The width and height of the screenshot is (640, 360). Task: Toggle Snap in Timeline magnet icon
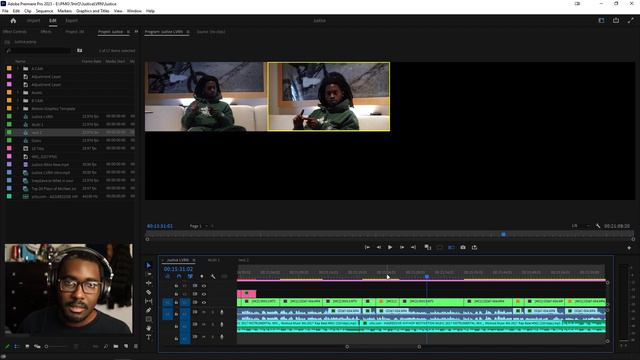[179, 276]
